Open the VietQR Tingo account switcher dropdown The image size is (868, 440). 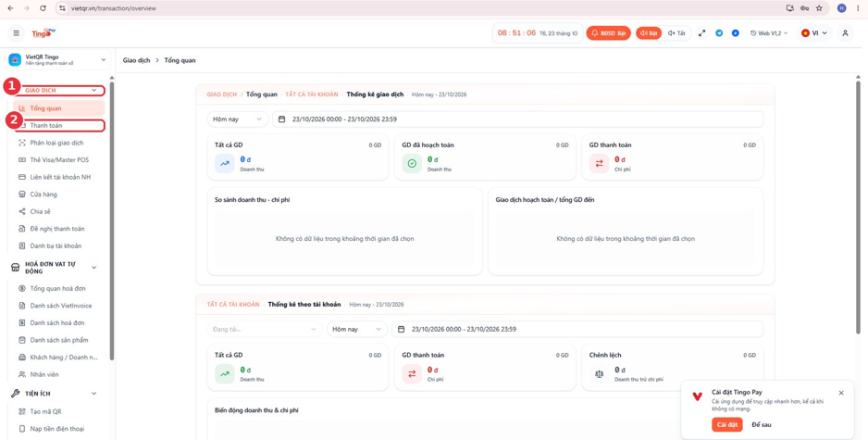tap(57, 60)
